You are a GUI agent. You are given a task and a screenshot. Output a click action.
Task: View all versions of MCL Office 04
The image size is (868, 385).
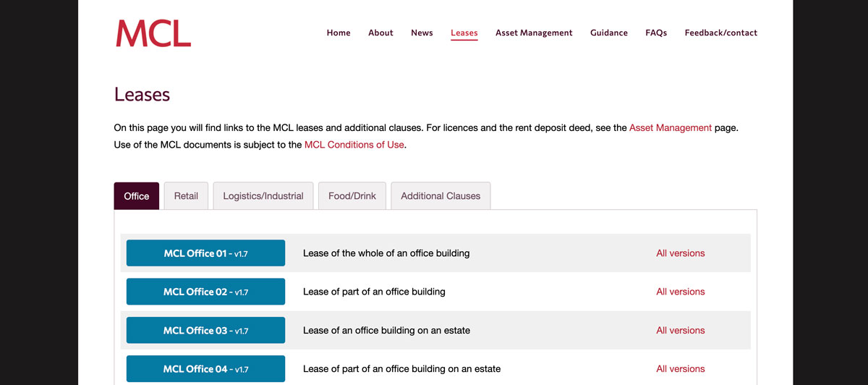pos(680,368)
